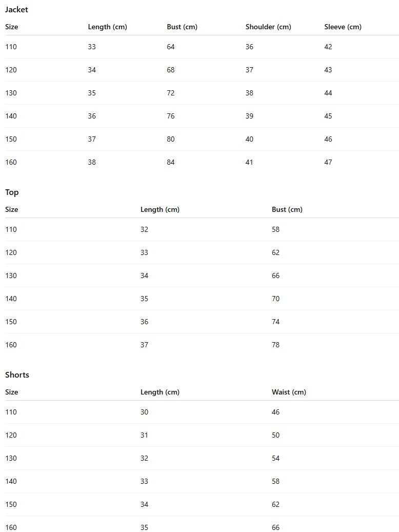Click size 140 in Top table

[x=11, y=299]
